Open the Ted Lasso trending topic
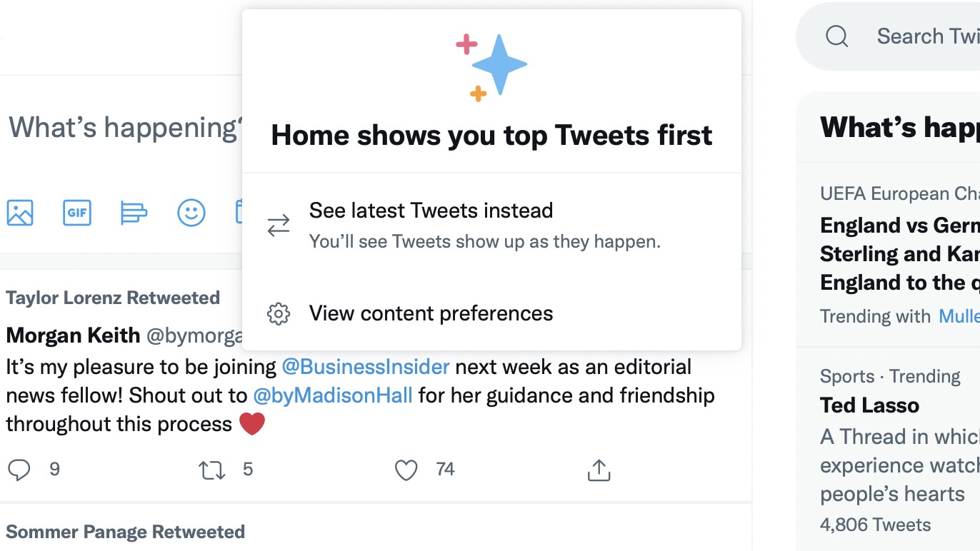The image size is (980, 551). [x=869, y=405]
